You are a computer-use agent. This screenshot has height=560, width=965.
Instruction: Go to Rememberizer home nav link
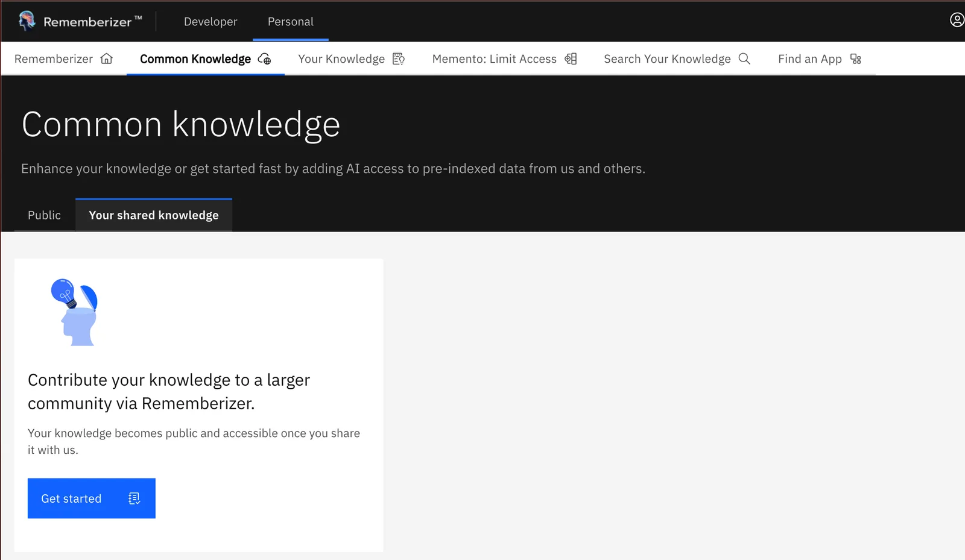(63, 58)
